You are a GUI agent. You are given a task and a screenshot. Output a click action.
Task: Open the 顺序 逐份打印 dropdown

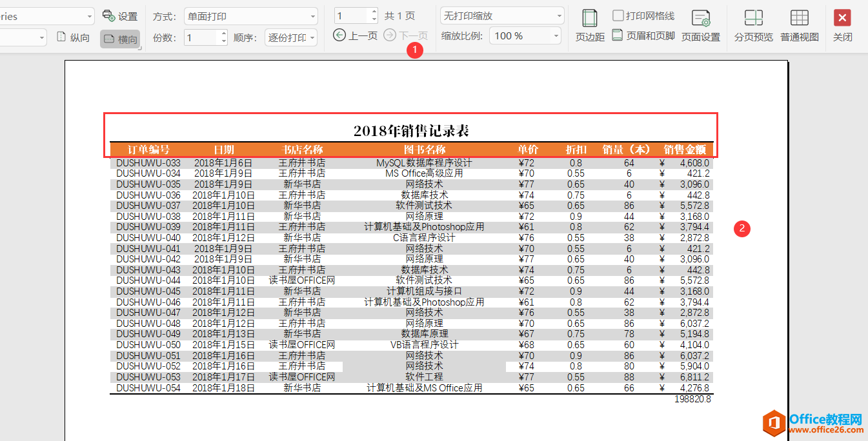click(292, 38)
